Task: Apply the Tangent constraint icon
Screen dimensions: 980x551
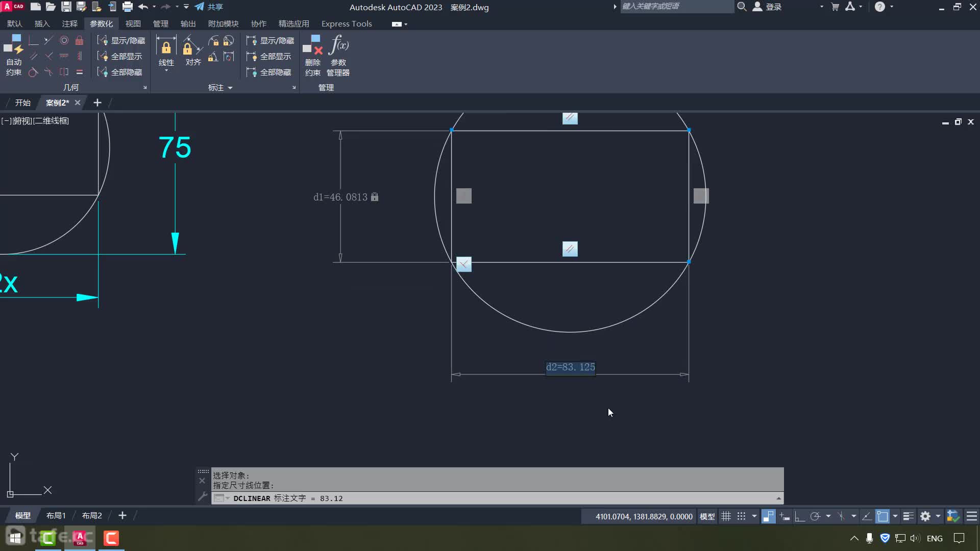Action: (34, 72)
